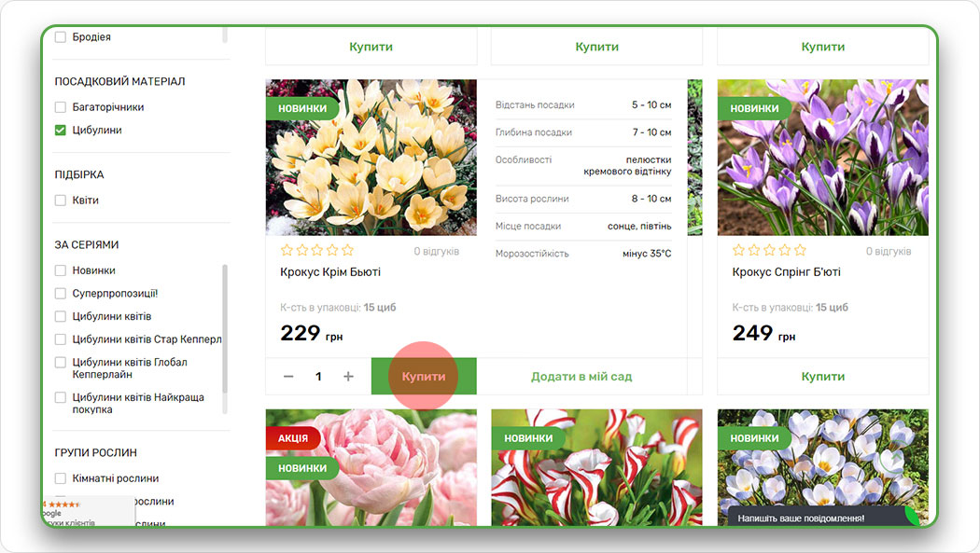Uncheck the Цибулини checkbox
The width and height of the screenshot is (980, 553).
(61, 131)
